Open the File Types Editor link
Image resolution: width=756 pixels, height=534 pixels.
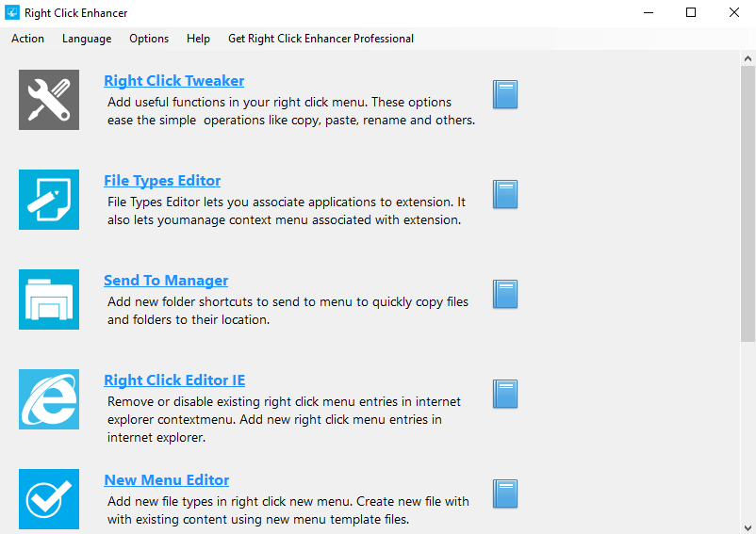(162, 180)
